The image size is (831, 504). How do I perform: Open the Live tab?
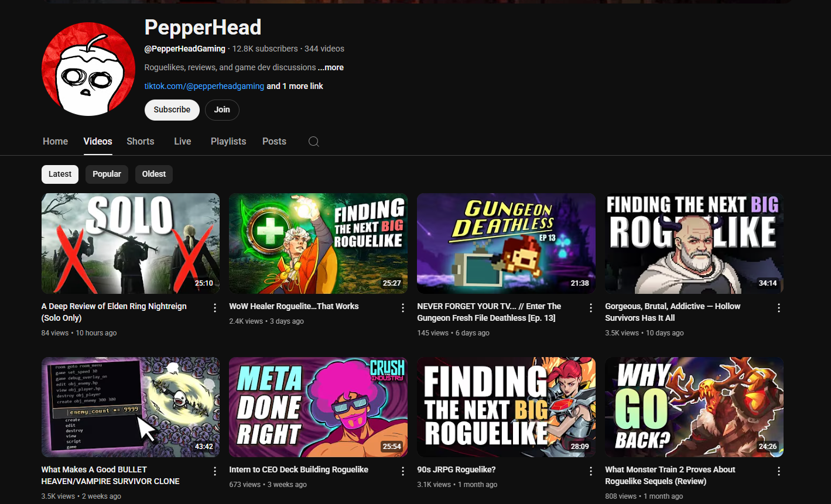click(x=183, y=142)
